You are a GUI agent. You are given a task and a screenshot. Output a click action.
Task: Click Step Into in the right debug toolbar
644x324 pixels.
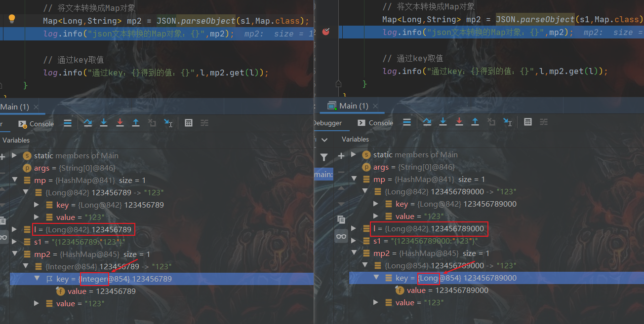(x=443, y=122)
